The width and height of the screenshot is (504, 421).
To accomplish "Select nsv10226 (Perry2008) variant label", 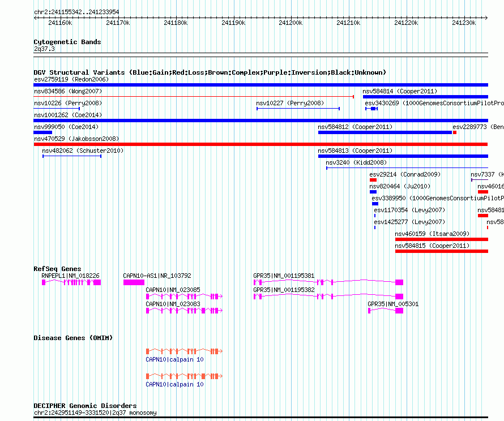I will click(x=68, y=103).
